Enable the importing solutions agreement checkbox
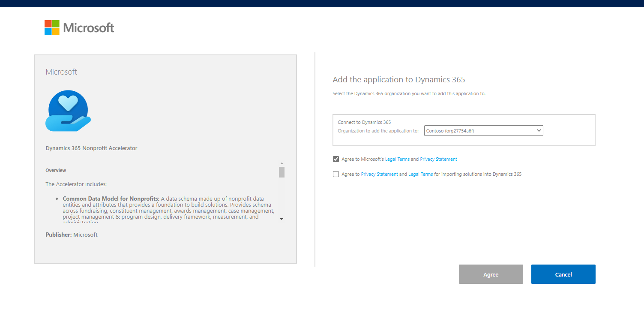 336,174
